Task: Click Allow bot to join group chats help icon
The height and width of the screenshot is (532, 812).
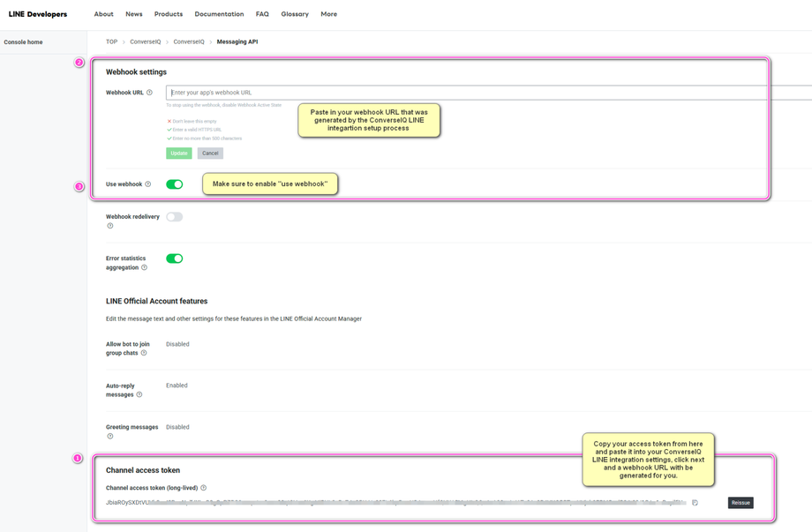Action: click(x=144, y=353)
